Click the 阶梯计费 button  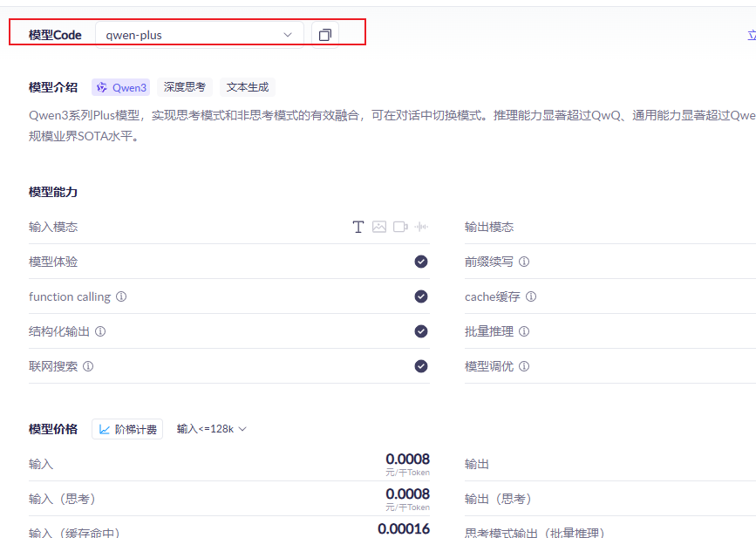(127, 429)
